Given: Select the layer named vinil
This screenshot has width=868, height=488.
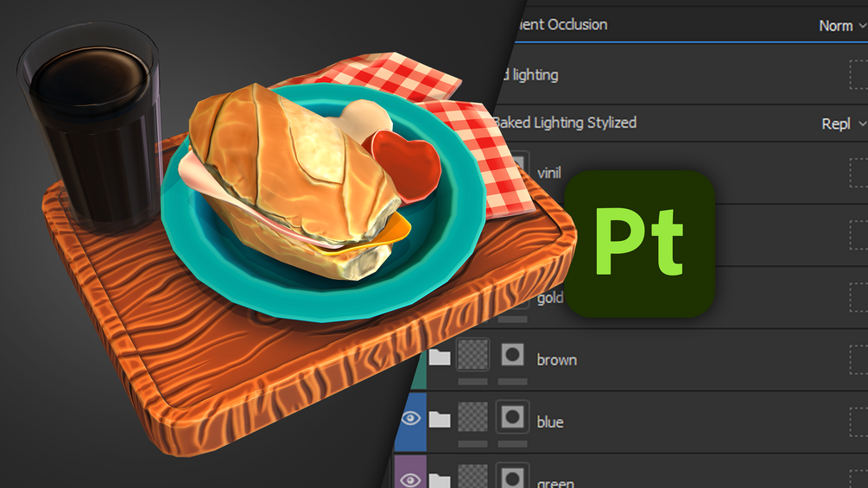Looking at the screenshot, I should [x=549, y=174].
